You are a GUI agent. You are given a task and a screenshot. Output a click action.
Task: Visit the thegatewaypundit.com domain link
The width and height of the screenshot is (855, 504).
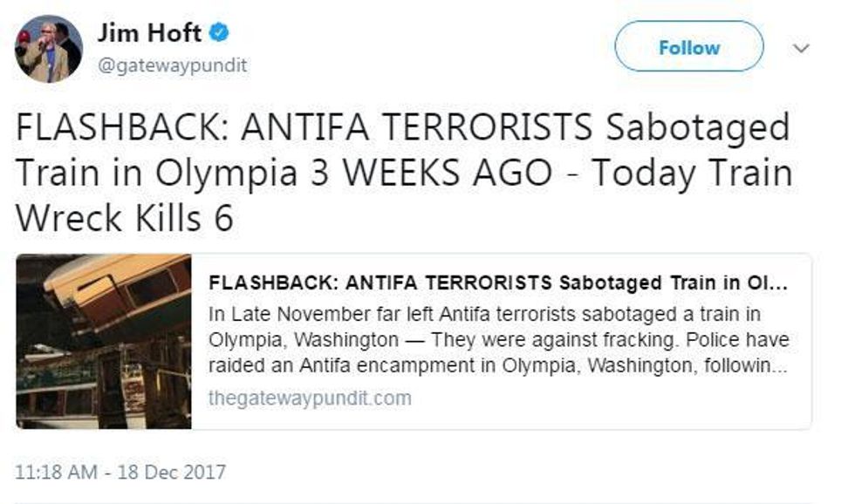(310, 398)
